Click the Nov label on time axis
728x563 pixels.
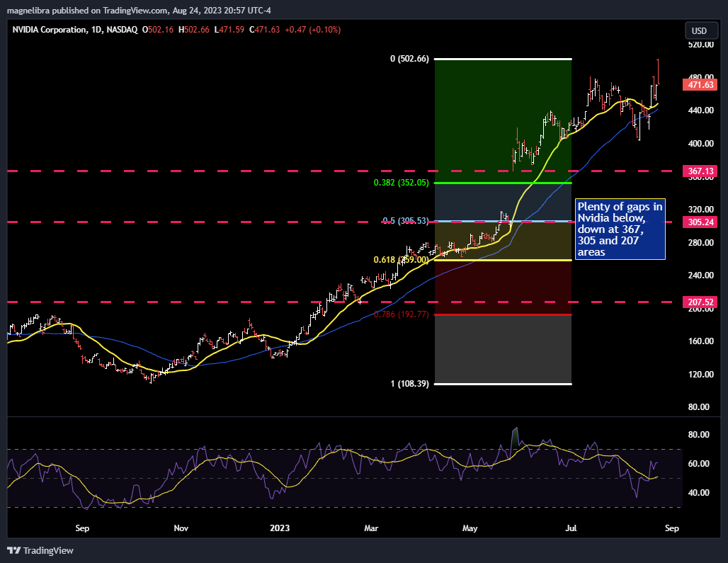181,528
